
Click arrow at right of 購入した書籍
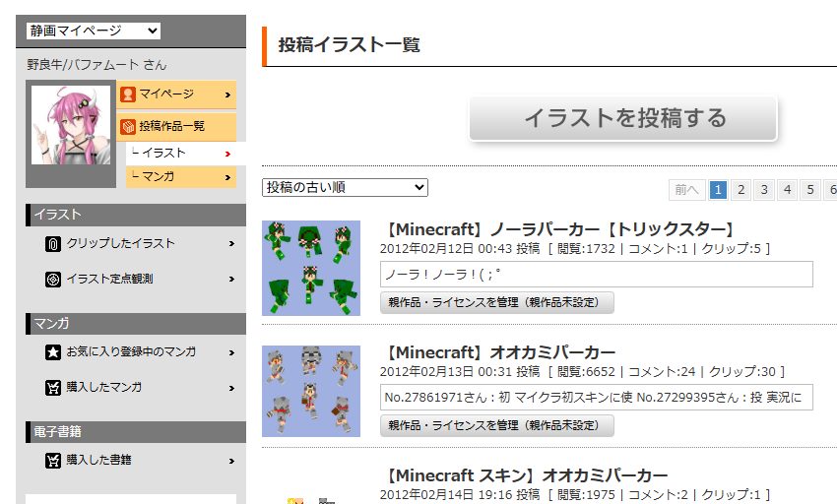pos(231,461)
